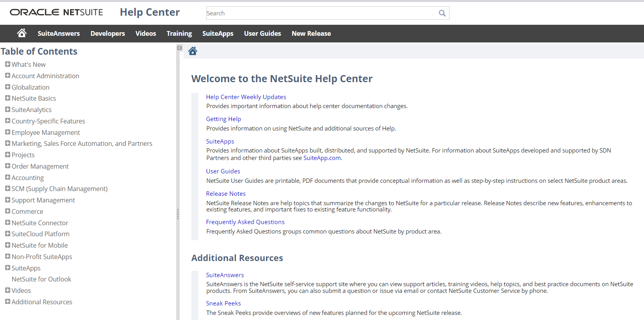Expand the Globalization tree node
This screenshot has height=320, width=644.
pos(7,87)
